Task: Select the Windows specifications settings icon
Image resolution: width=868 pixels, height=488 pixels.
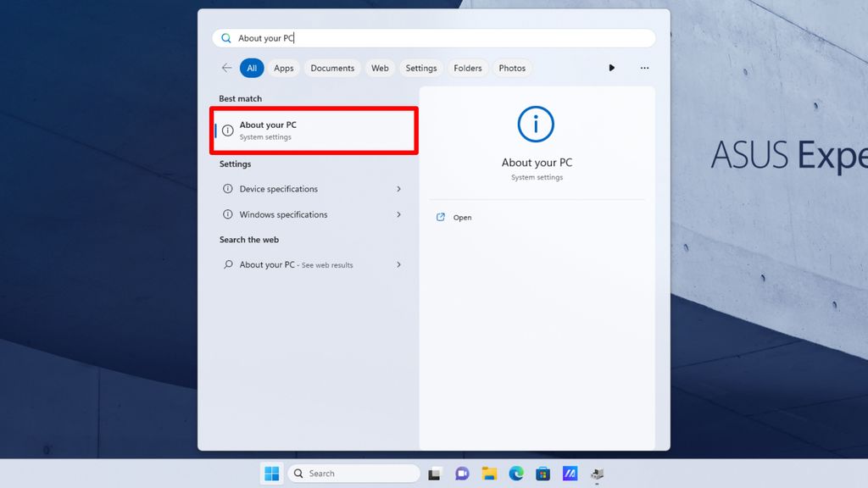Action: [225, 214]
